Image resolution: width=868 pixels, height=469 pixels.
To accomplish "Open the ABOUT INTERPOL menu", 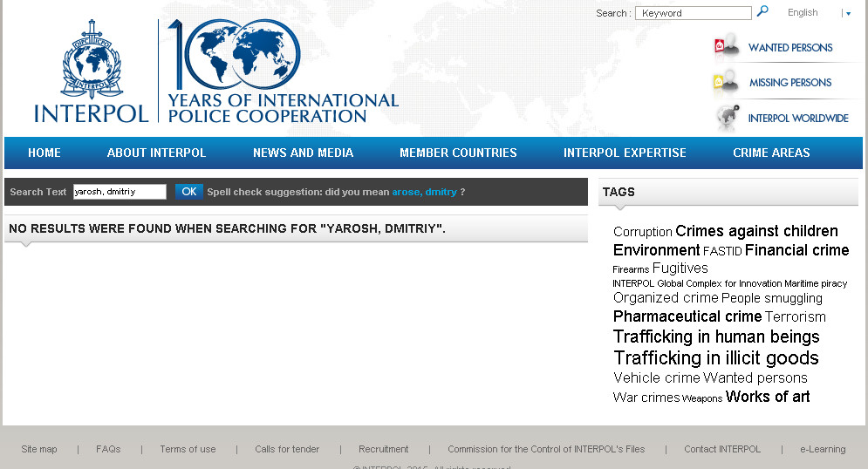I will (x=157, y=153).
